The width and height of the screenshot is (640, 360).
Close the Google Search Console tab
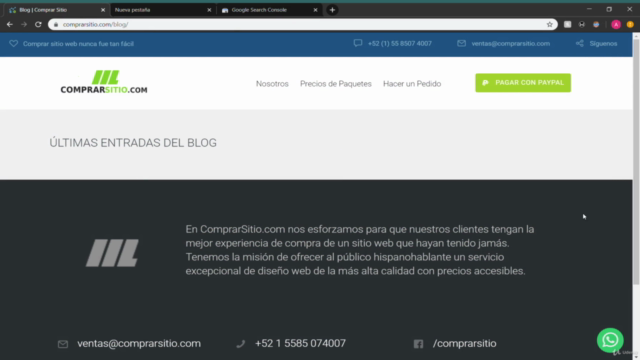315,10
